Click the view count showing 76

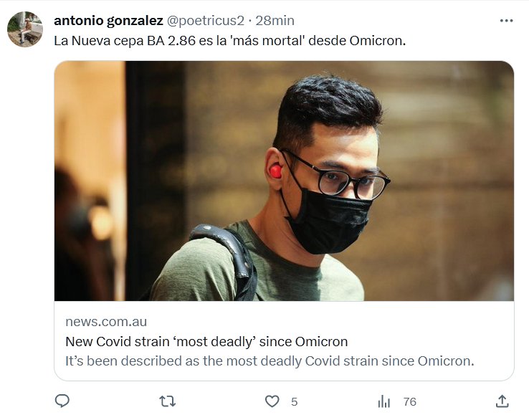click(x=409, y=401)
